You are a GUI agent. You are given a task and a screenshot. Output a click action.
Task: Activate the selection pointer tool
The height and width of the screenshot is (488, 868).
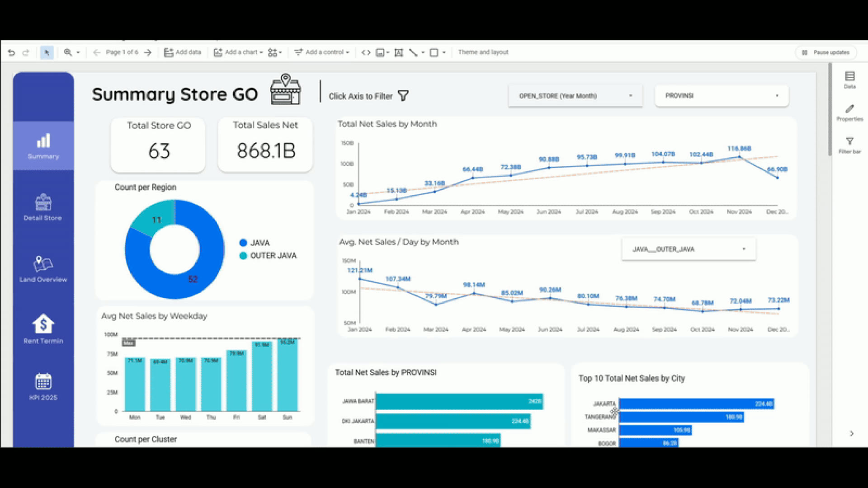47,52
